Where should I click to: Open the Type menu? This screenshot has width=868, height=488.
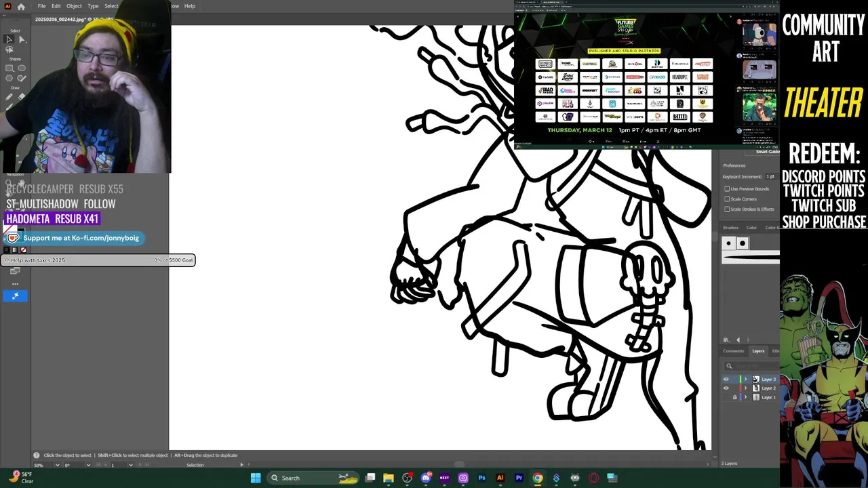(93, 6)
